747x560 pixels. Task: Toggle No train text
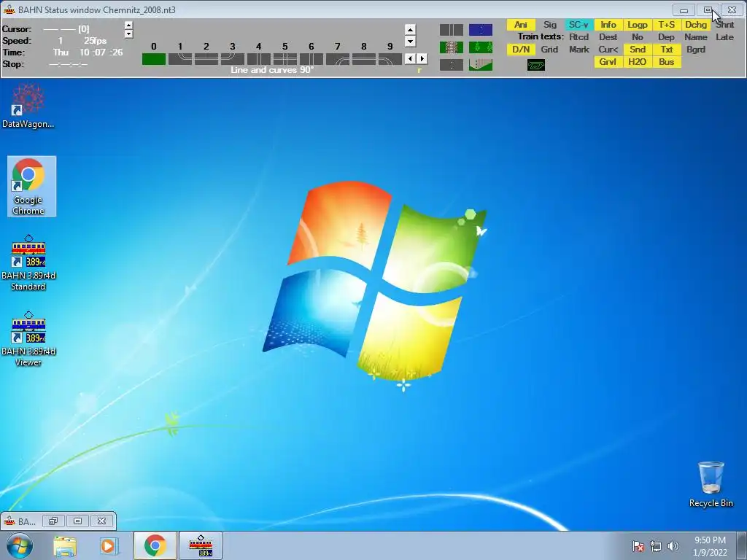click(638, 37)
